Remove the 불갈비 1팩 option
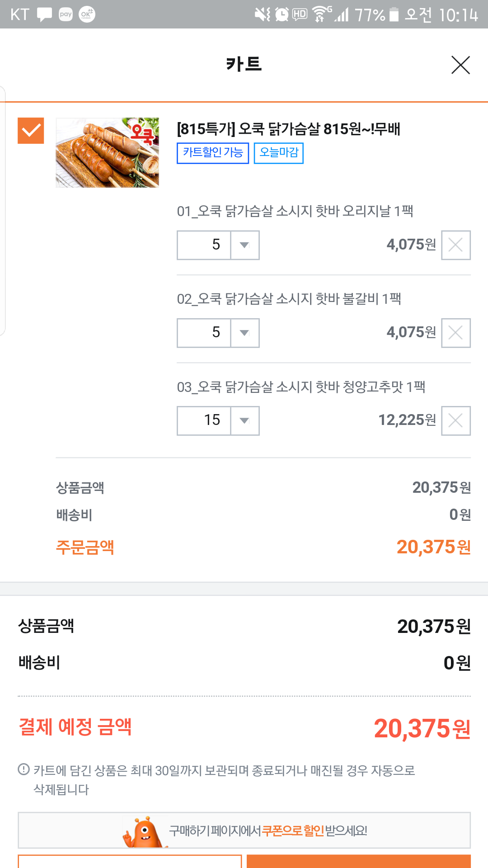 pyautogui.click(x=455, y=333)
